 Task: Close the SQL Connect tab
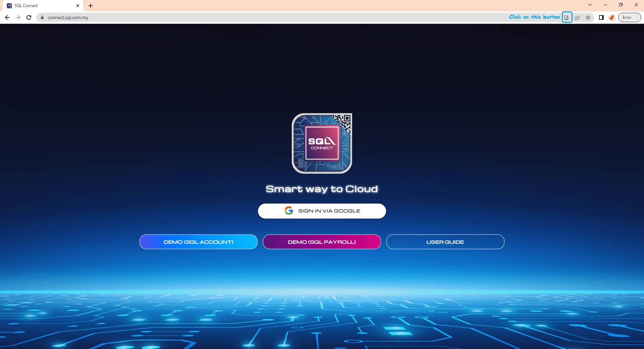click(x=78, y=6)
